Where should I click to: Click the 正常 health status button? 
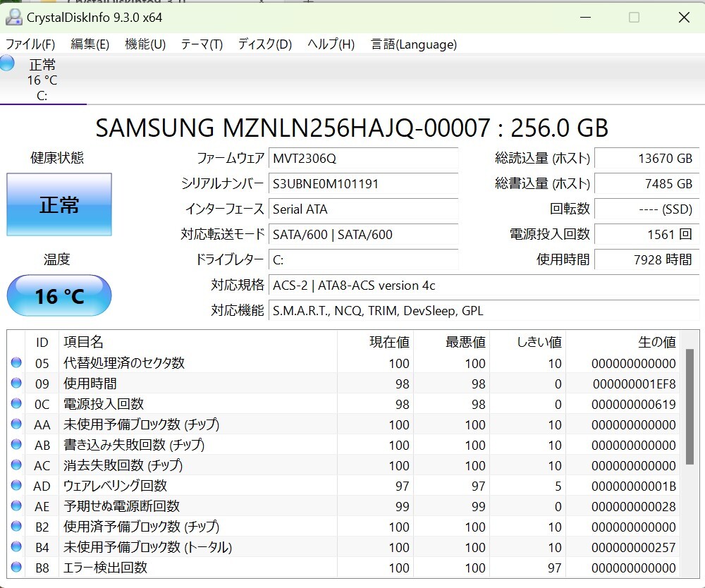(59, 204)
